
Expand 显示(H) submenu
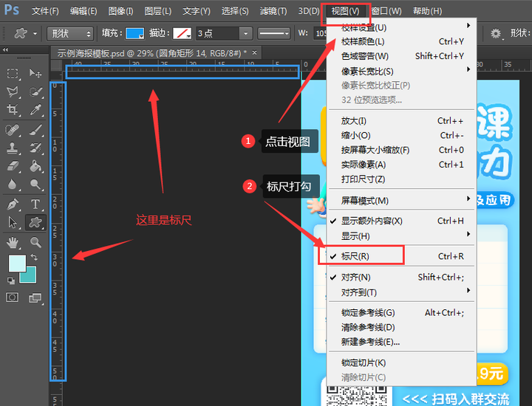(401, 236)
